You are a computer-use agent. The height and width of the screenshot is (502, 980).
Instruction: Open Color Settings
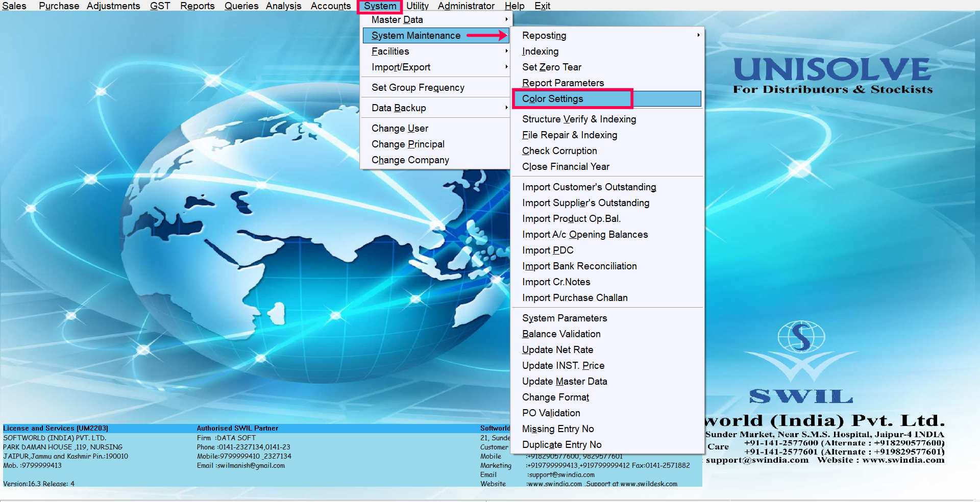tap(607, 99)
